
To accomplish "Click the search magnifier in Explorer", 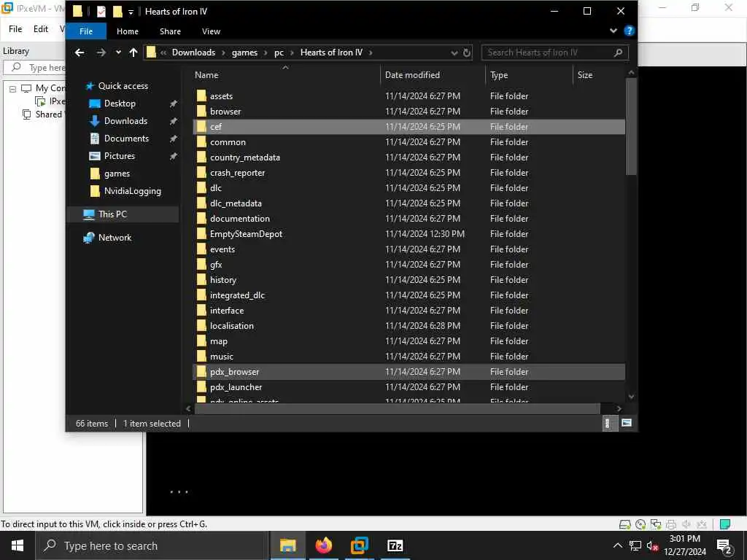I will [619, 52].
